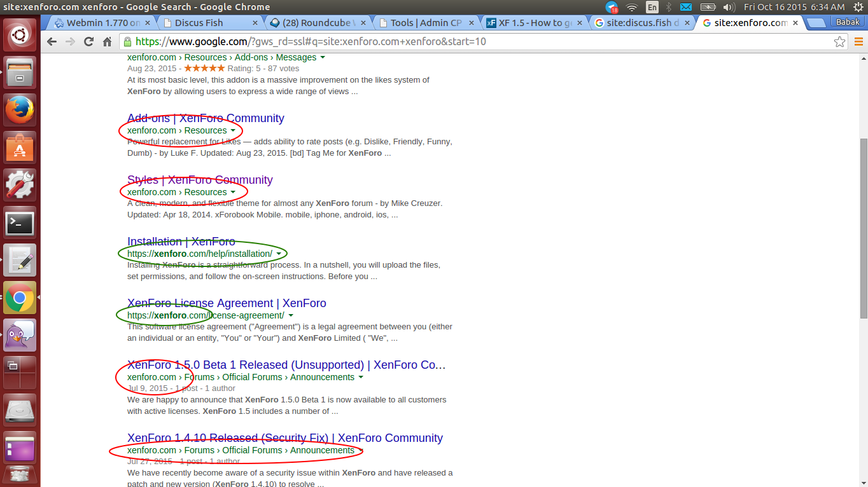Image resolution: width=868 pixels, height=487 pixels.
Task: Open the 'Add-ons | XenForo Community' result
Action: click(x=206, y=118)
